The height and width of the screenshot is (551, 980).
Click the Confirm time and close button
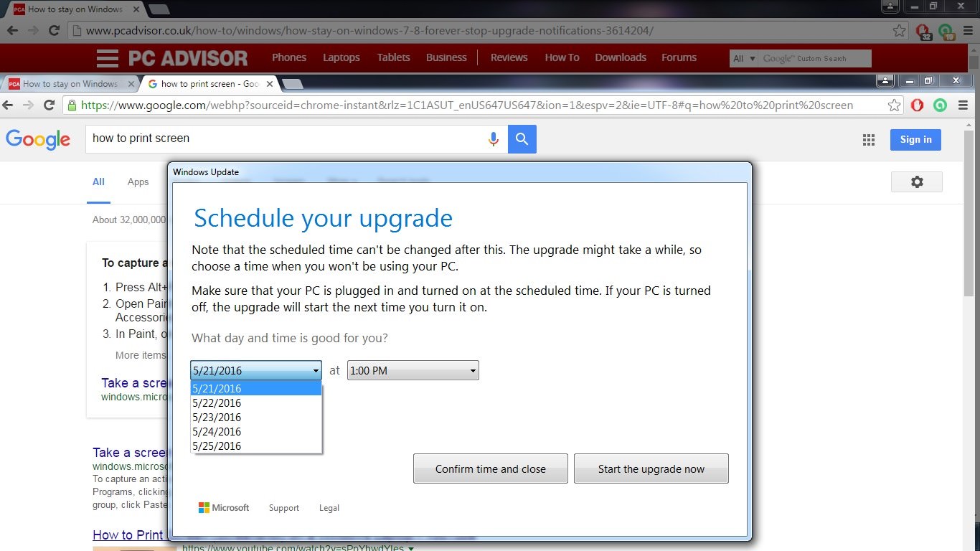491,468
